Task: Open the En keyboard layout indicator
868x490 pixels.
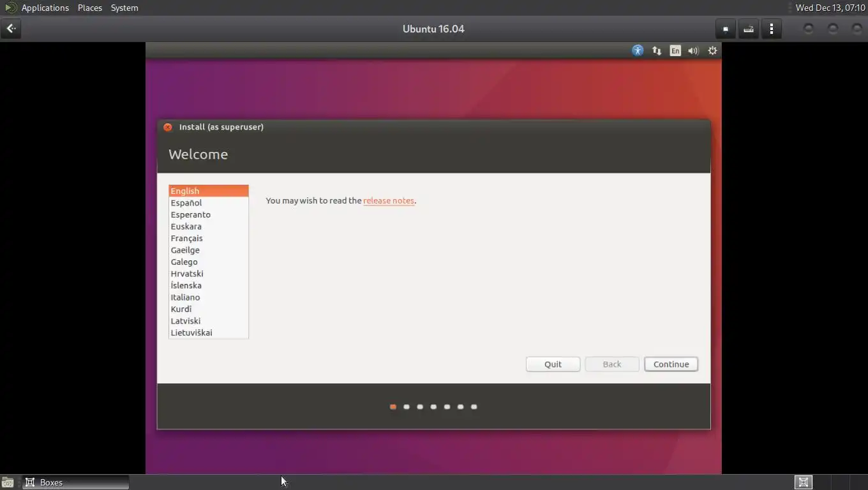Action: [675, 50]
